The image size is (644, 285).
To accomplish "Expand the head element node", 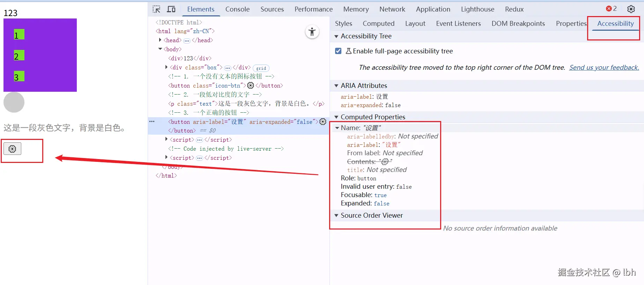I will [x=160, y=40].
